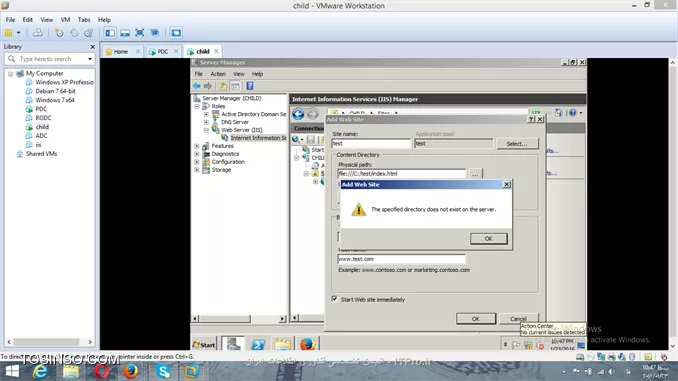Screen dimensions: 678x381
Task: Toggle Start Web site immediately checkbox
Action: (335, 299)
